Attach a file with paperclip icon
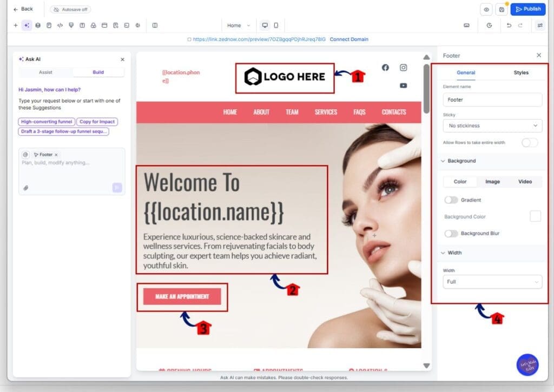Image resolution: width=554 pixels, height=392 pixels. pyautogui.click(x=26, y=188)
